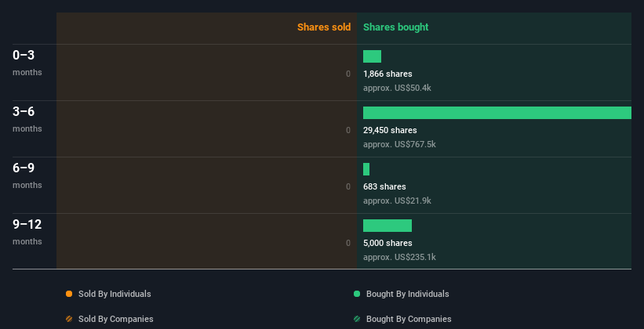This screenshot has width=644, height=329.
Task: Select the Sold By Individuals legend label
Action: click(115, 294)
